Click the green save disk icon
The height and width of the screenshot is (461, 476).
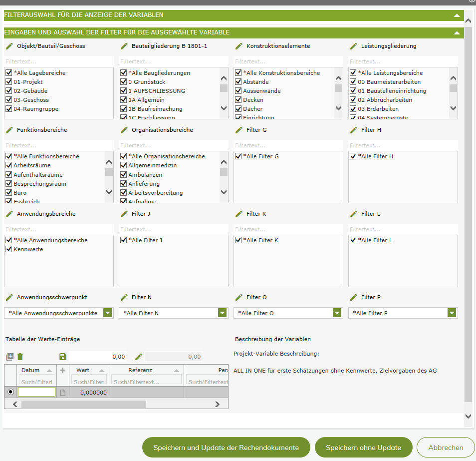63,357
